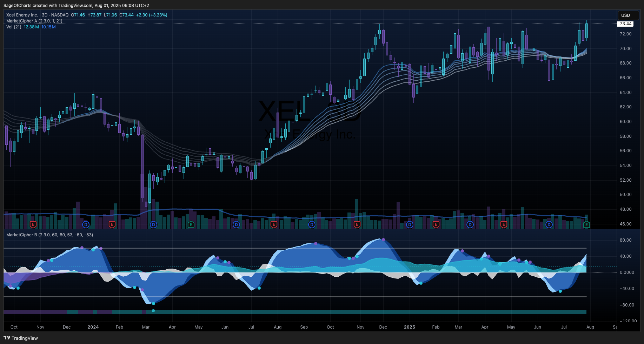Click the volume average value 10.15 M
Image resolution: width=644 pixels, height=344 pixels.
[48, 27]
